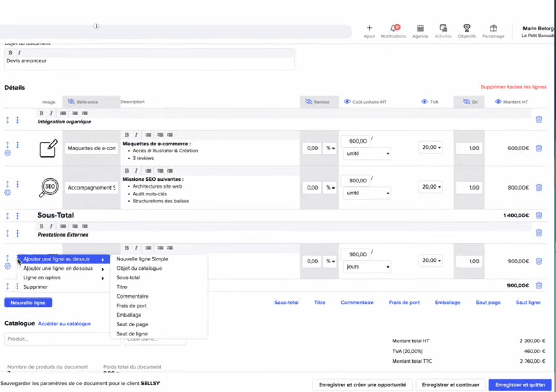
Task: Open unité dropdown on SEO line
Action: pyautogui.click(x=367, y=193)
